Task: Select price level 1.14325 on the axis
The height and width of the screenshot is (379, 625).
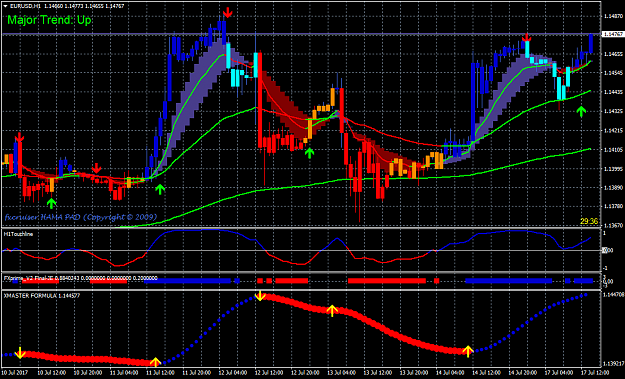Action: (613, 111)
